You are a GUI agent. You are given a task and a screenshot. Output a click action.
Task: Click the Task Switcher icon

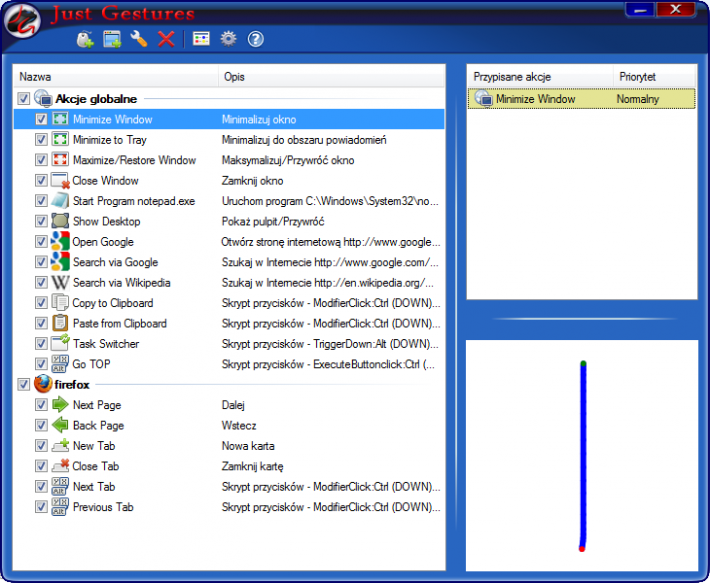[60, 343]
